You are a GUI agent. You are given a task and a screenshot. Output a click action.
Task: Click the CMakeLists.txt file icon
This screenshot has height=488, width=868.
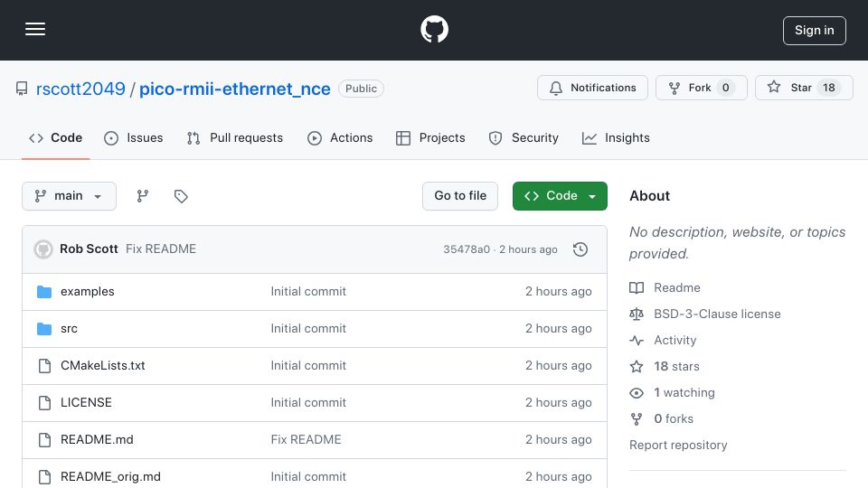tap(44, 366)
